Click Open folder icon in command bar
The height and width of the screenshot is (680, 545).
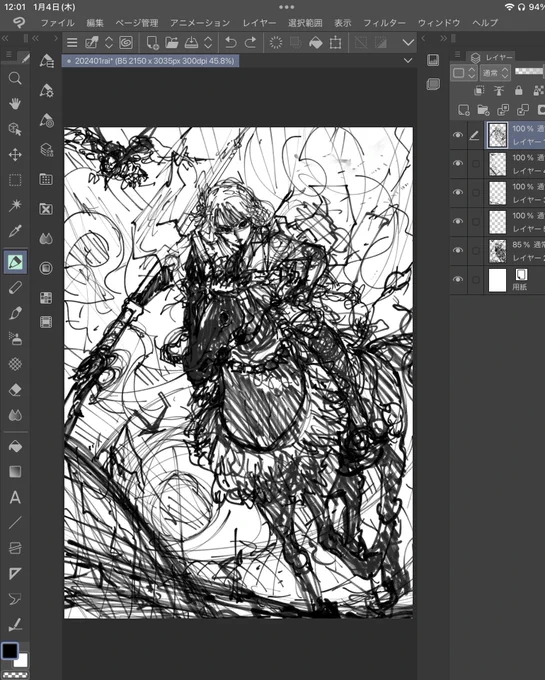tap(172, 42)
